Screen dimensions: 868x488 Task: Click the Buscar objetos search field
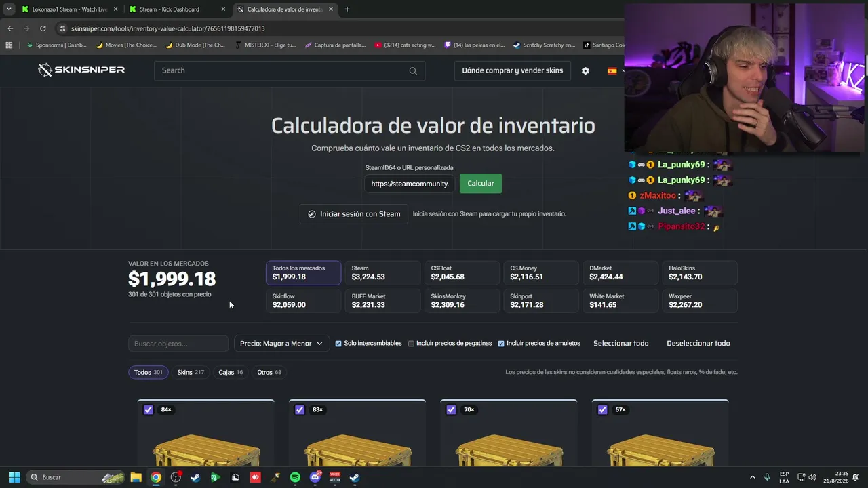click(x=178, y=344)
